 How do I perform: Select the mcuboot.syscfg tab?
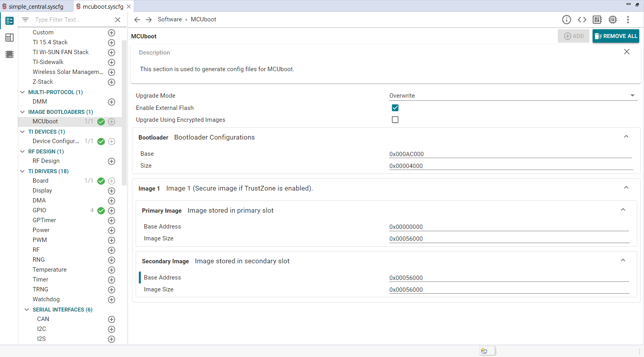[x=103, y=6]
